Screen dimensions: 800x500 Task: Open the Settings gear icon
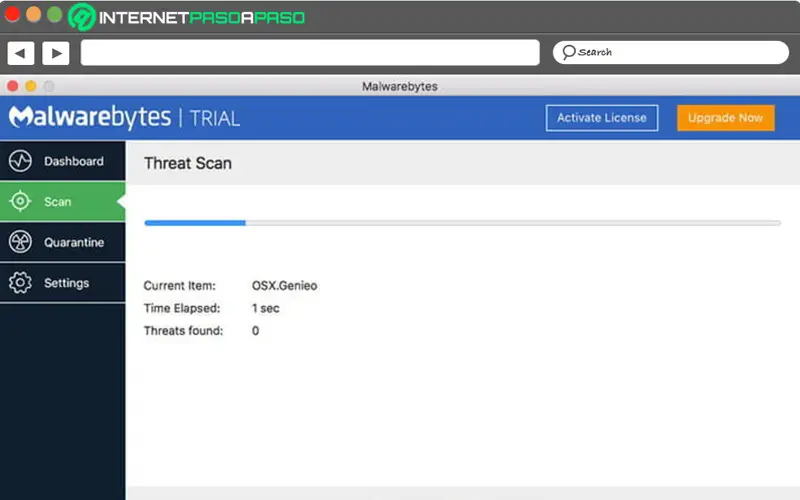click(x=20, y=283)
